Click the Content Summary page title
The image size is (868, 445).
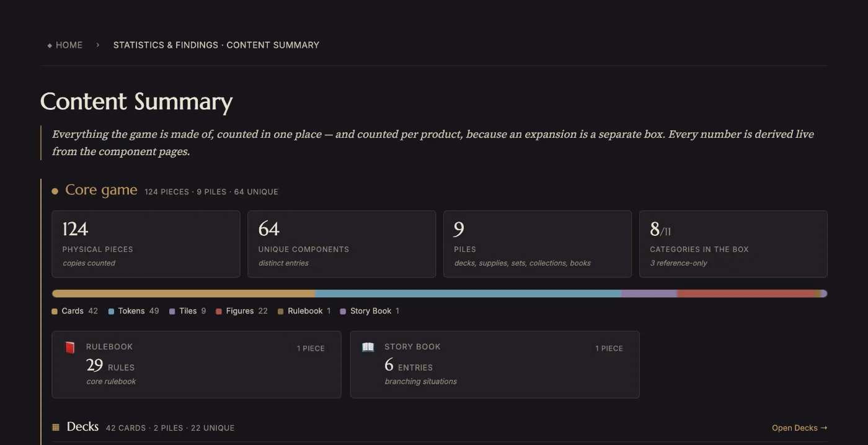click(x=136, y=102)
